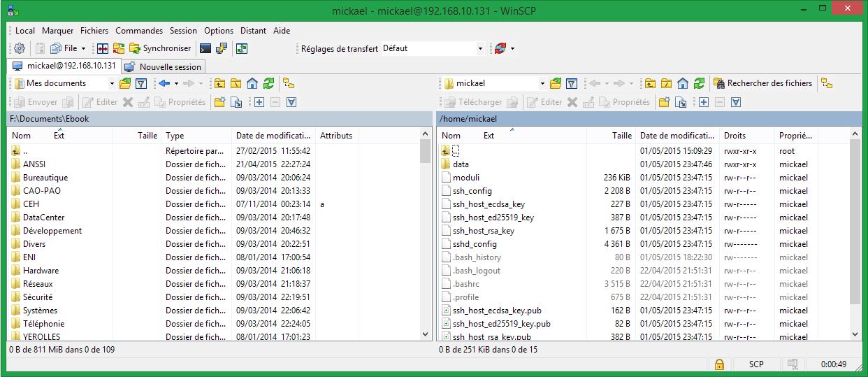Sort remote files by Droits column

747,136
